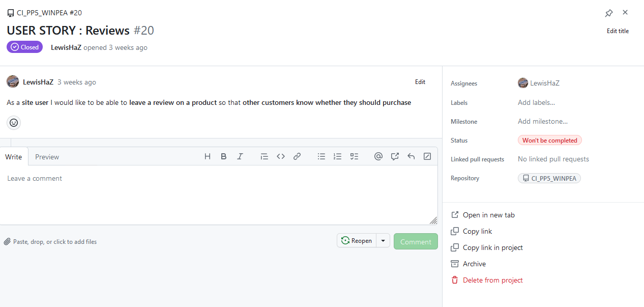Open the Add milestone field
Image resolution: width=644 pixels, height=307 pixels.
543,121
